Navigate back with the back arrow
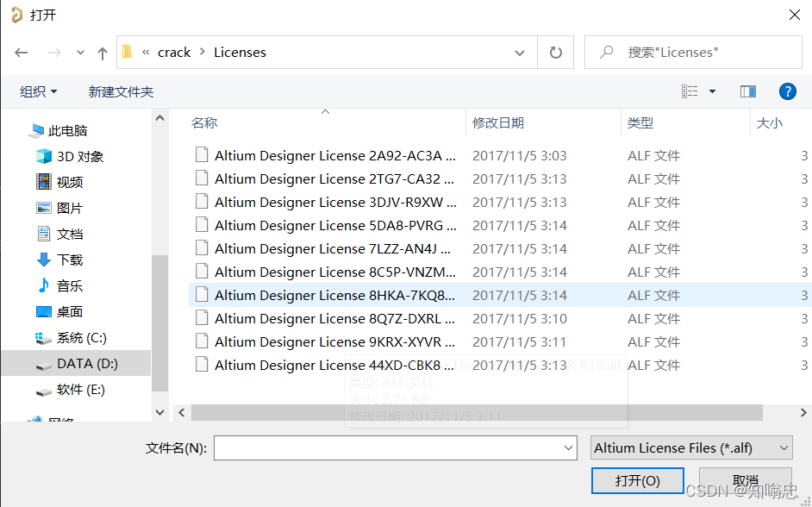This screenshot has width=812, height=507. pyautogui.click(x=21, y=52)
